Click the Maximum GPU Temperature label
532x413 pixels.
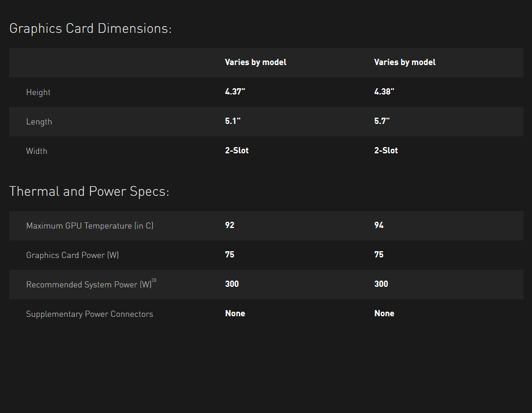(89, 226)
